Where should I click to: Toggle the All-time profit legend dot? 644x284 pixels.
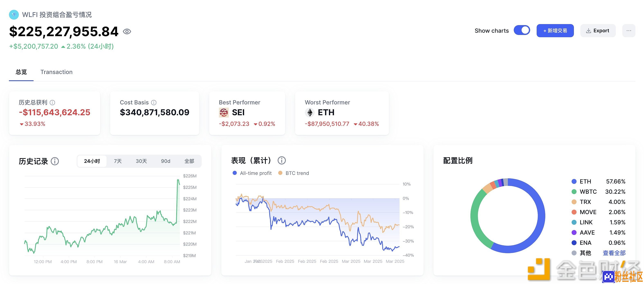234,173
